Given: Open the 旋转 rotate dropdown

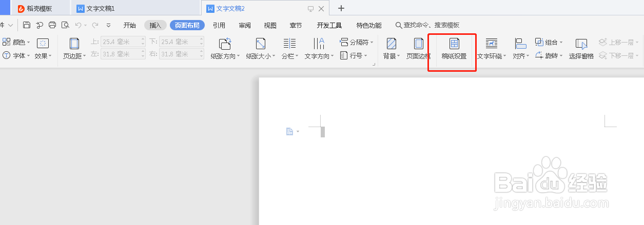Looking at the screenshot, I should 549,55.
